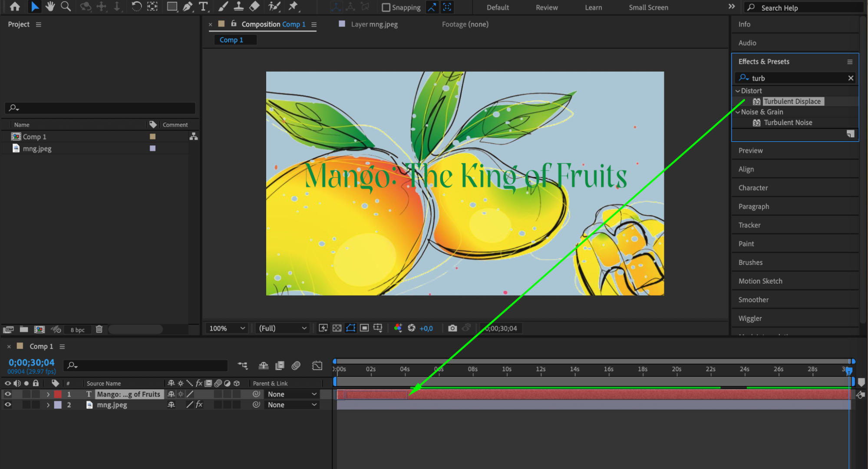Select the Hand tool
The image size is (868, 469).
tap(50, 7)
